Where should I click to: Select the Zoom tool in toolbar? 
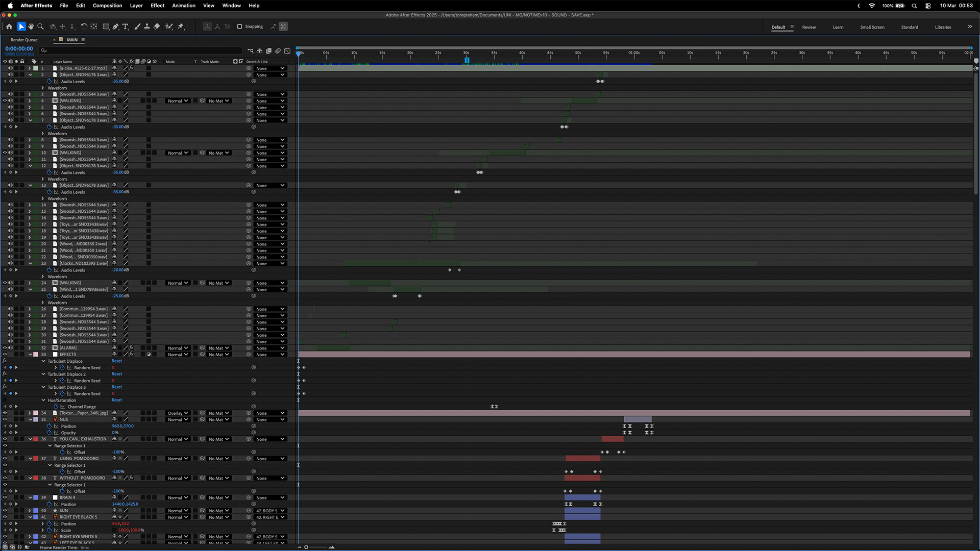[x=40, y=27]
